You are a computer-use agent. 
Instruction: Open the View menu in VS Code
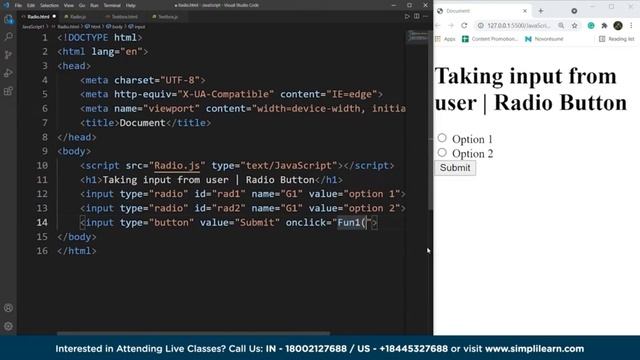click(x=69, y=5)
